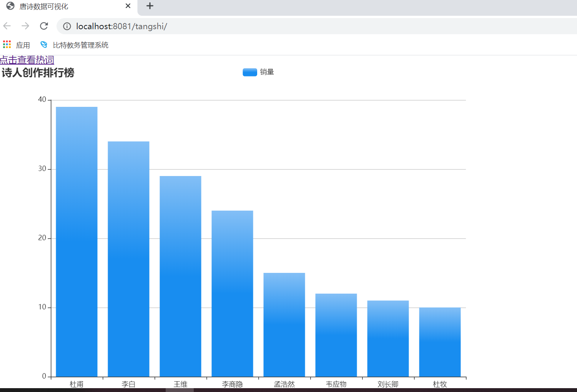Click the y-axis value 0

click(x=44, y=376)
